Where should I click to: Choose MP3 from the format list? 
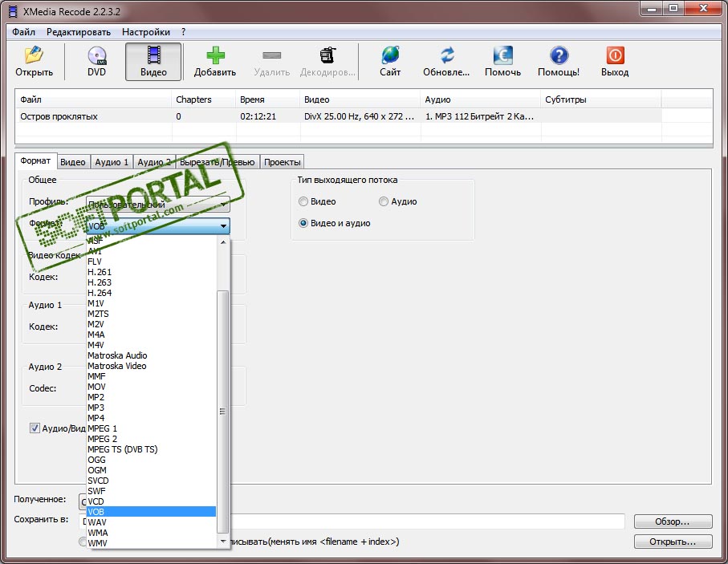pyautogui.click(x=152, y=408)
